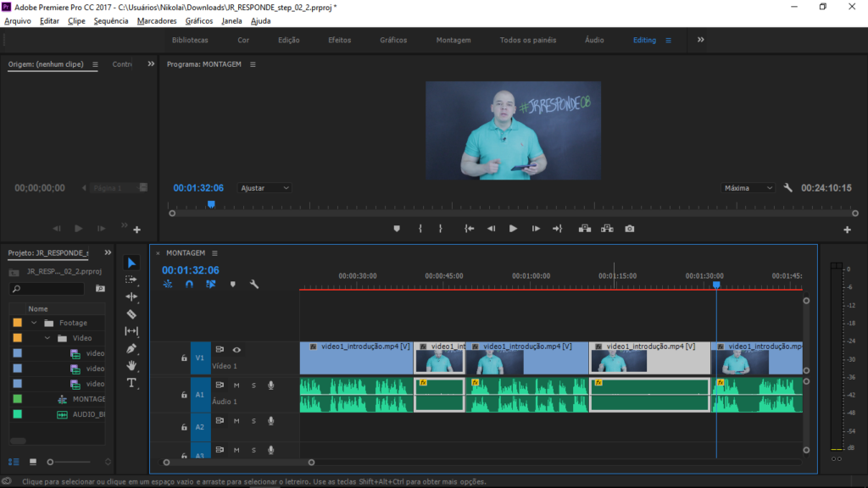
Task: Open Program monitor settings wrench
Action: coord(787,187)
